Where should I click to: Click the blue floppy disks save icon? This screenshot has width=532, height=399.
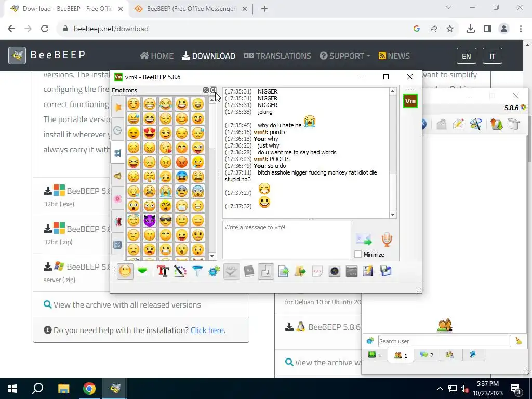pyautogui.click(x=386, y=271)
